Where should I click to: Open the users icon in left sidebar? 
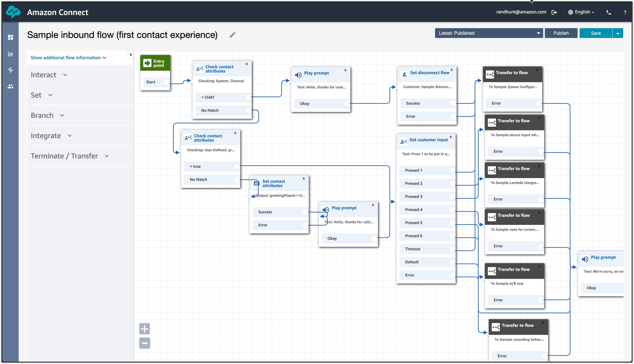(10, 87)
